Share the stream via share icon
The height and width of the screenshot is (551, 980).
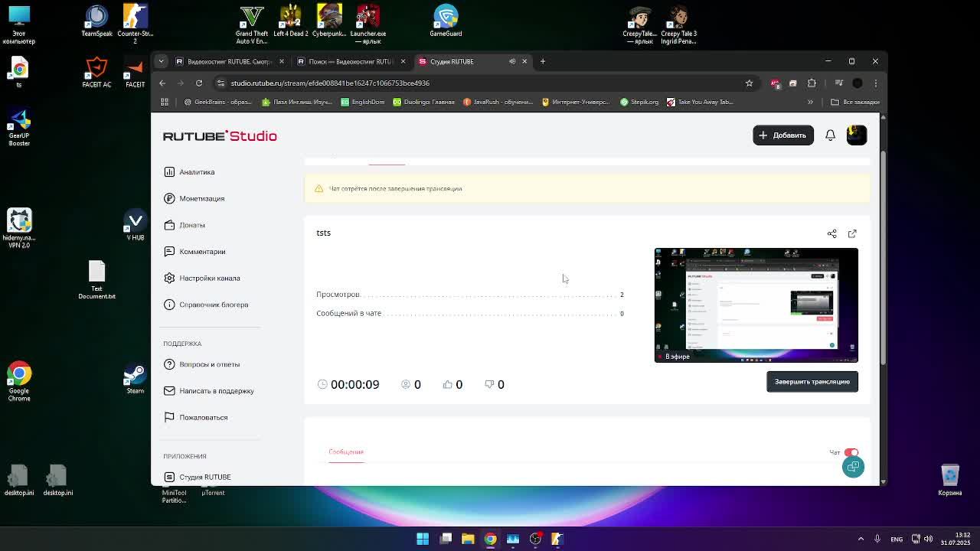tap(832, 233)
